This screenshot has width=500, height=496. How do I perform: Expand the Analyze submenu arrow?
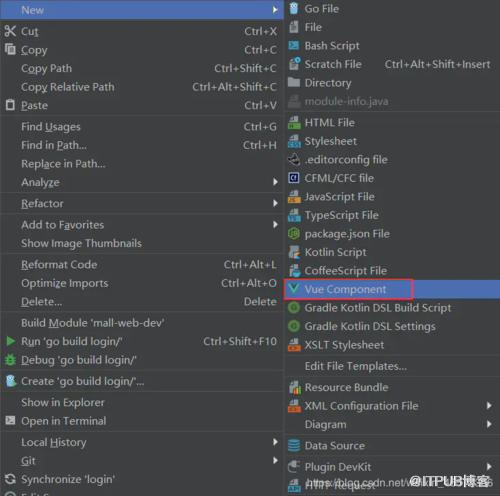point(275,182)
